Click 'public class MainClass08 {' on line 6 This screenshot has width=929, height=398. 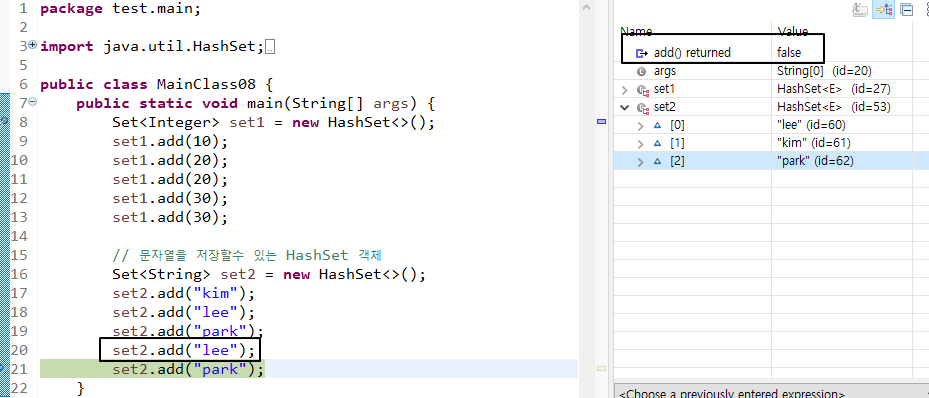click(x=156, y=85)
